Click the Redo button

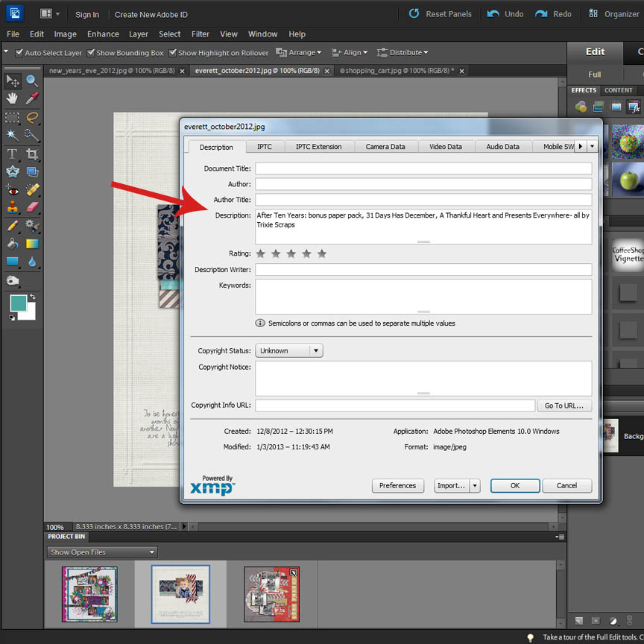(553, 14)
